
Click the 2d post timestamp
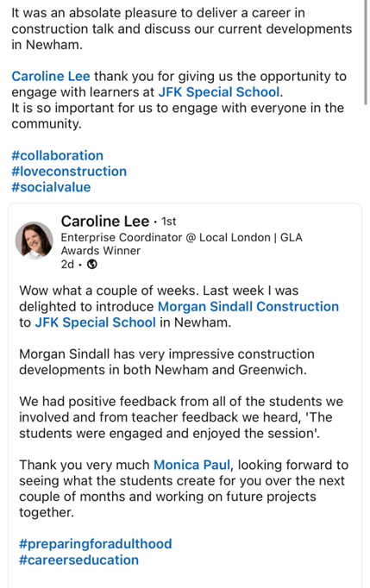click(67, 265)
